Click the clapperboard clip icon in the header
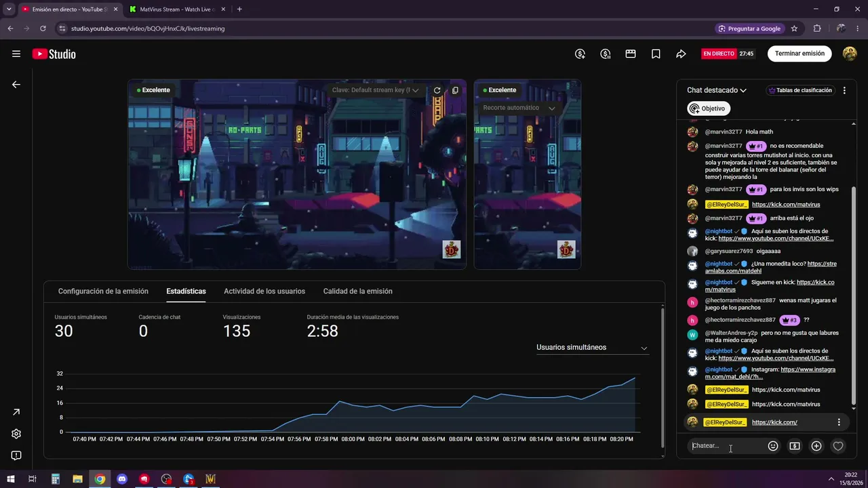This screenshot has width=868, height=488. [x=631, y=54]
